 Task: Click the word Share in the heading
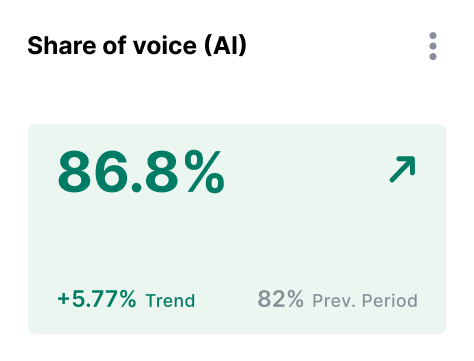pos(62,46)
